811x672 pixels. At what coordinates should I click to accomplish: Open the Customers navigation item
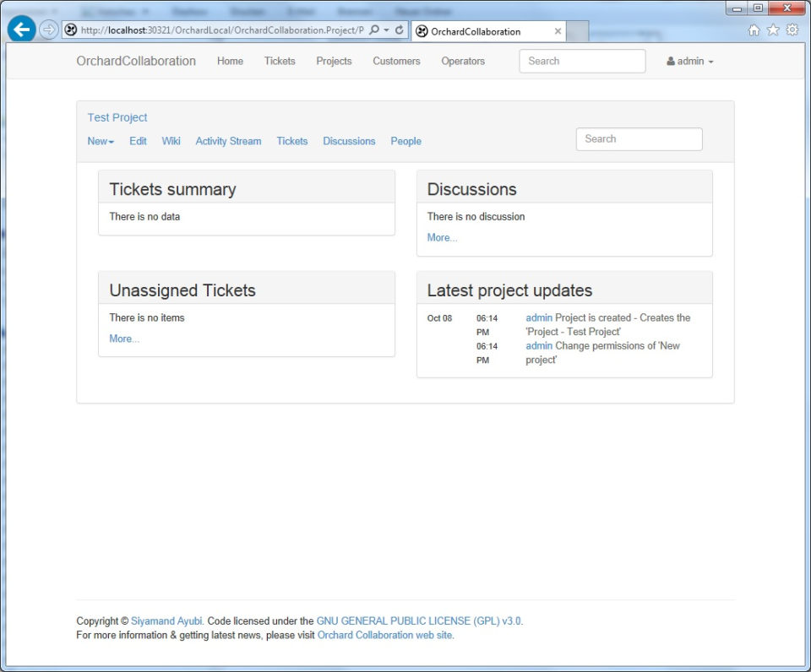pyautogui.click(x=397, y=61)
